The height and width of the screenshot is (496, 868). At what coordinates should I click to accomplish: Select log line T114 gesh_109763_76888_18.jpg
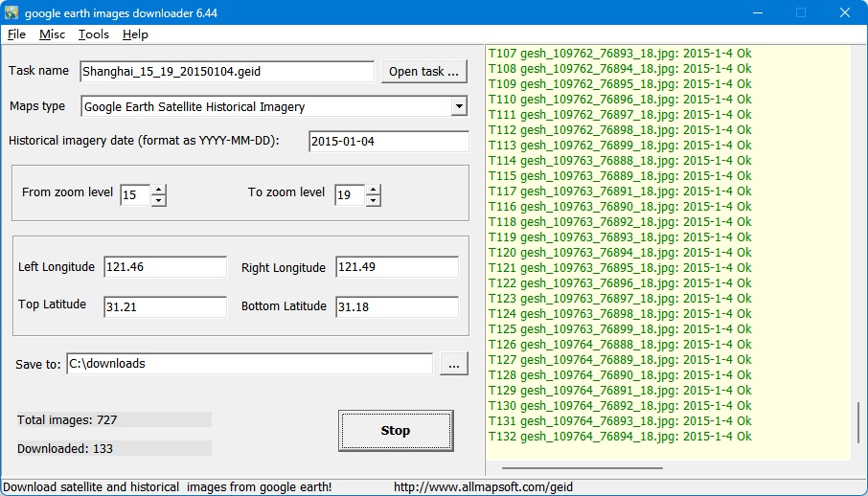pyautogui.click(x=620, y=161)
